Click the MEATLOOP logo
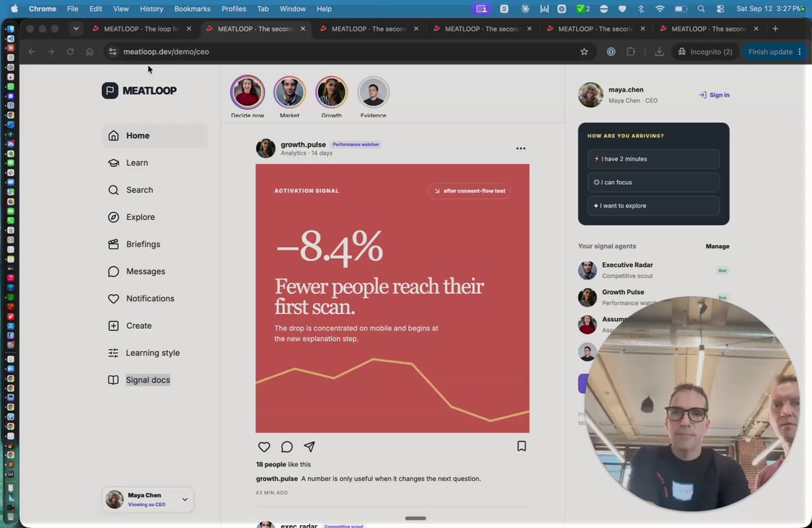812x528 pixels. pyautogui.click(x=139, y=91)
